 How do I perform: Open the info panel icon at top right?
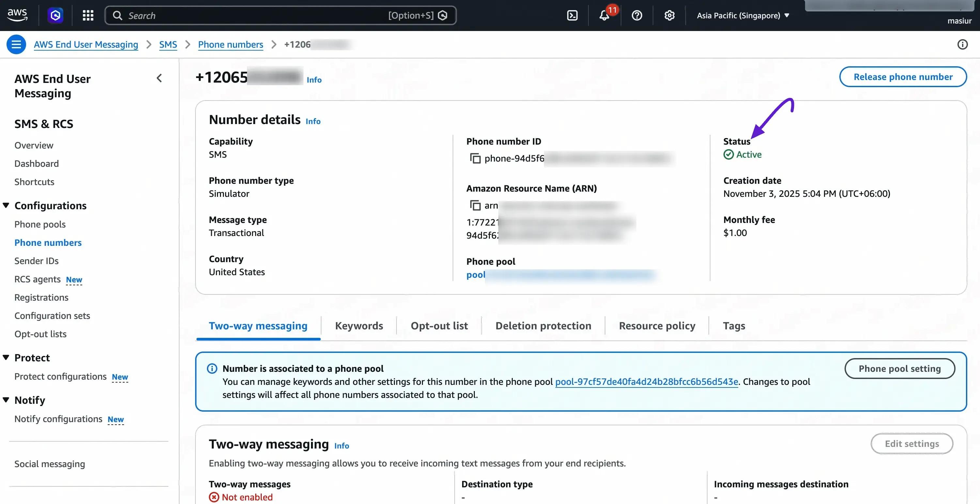pos(962,44)
